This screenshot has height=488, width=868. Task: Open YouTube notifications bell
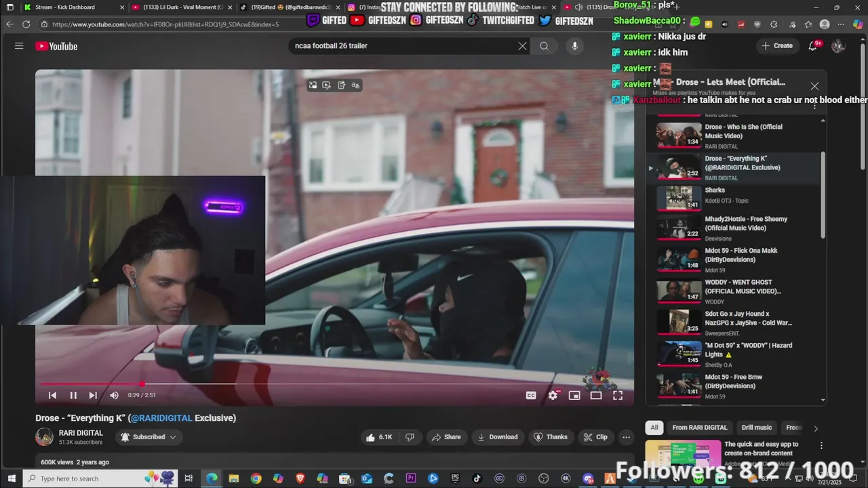(812, 46)
